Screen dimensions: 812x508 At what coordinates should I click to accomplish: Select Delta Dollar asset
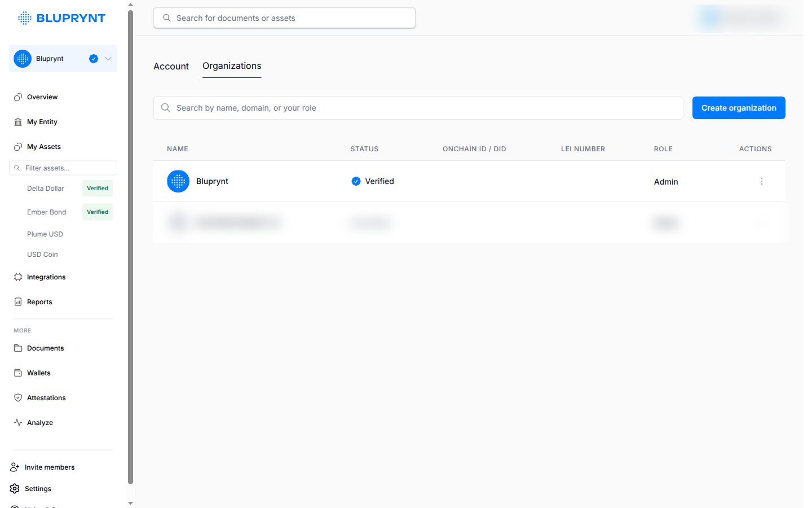click(x=46, y=189)
